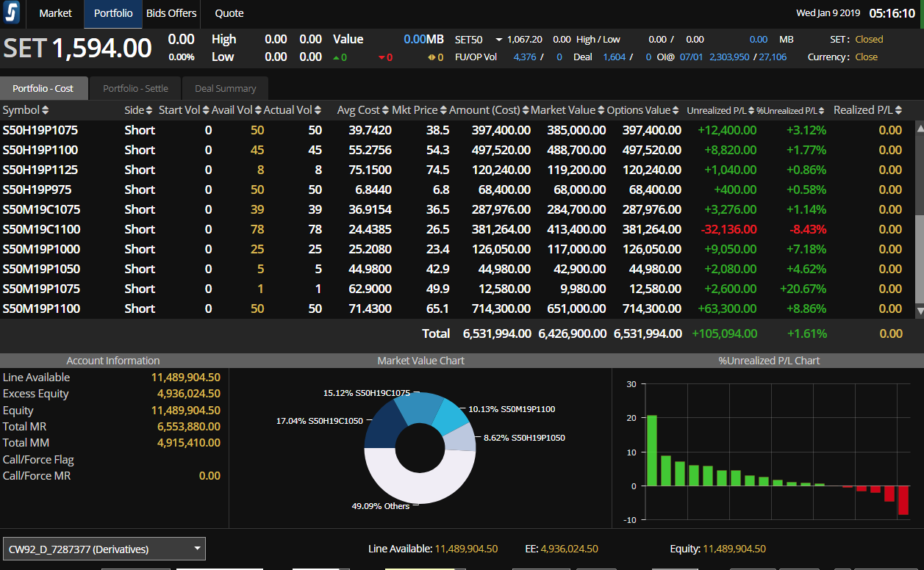924x570 pixels.
Task: Sort by Mkt Price column sort icon
Action: (x=444, y=110)
